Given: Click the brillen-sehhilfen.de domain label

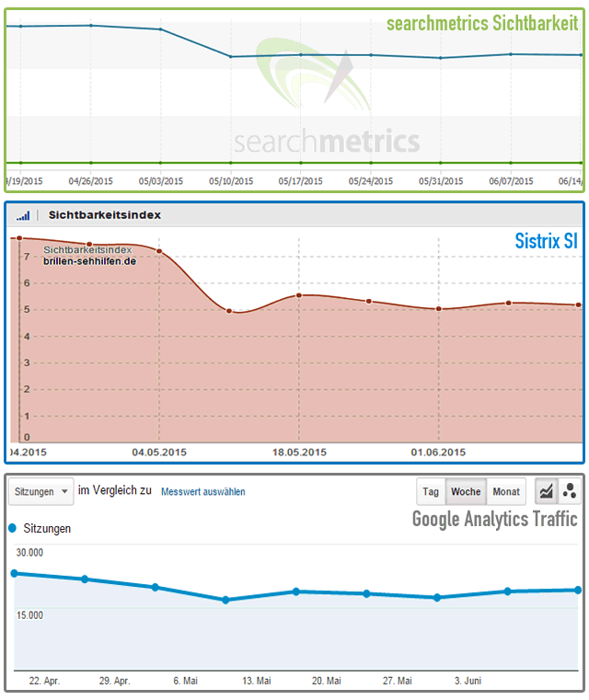Looking at the screenshot, I should (x=89, y=261).
